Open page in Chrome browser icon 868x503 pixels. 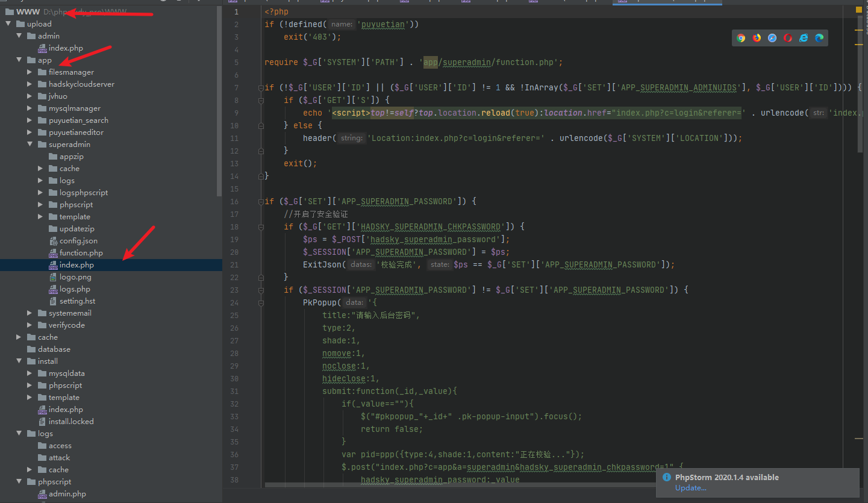pos(741,38)
